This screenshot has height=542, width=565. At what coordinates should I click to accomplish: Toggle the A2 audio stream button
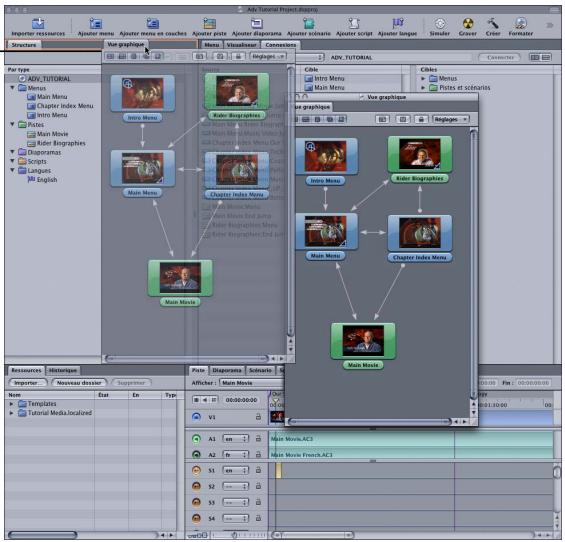pyautogui.click(x=196, y=454)
